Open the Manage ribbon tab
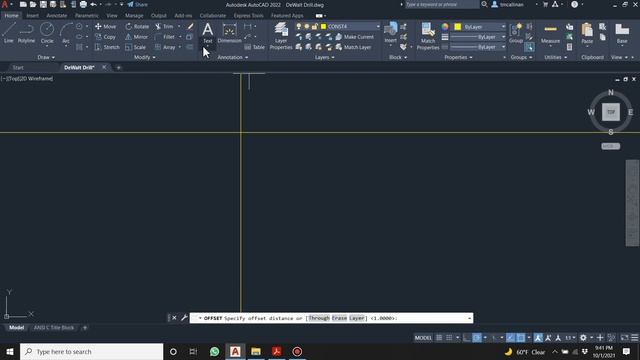The width and height of the screenshot is (640, 360). click(134, 16)
